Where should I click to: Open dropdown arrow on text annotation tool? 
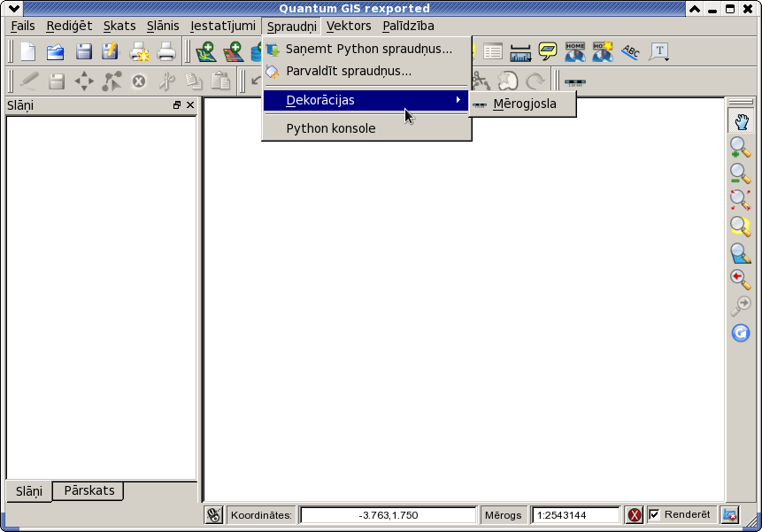667,59
